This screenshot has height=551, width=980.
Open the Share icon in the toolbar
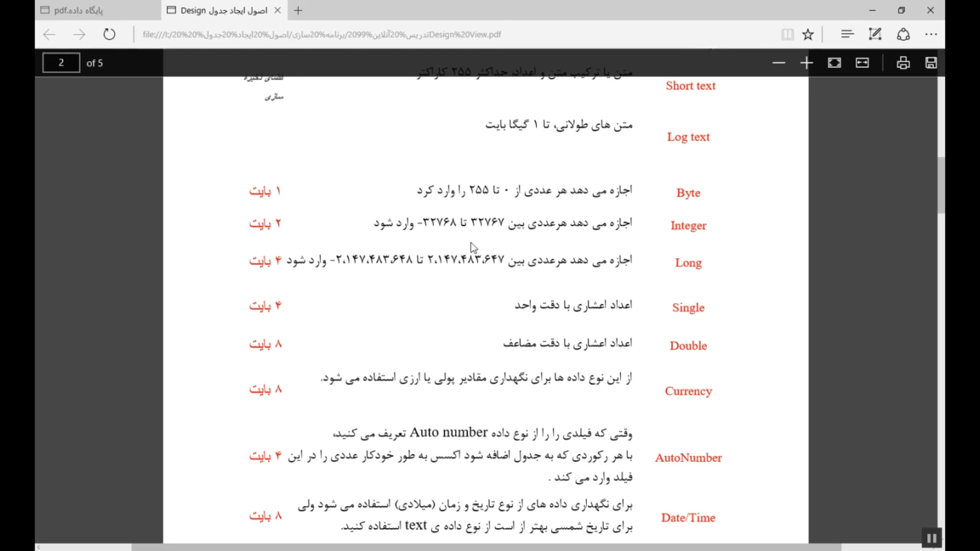click(x=903, y=35)
